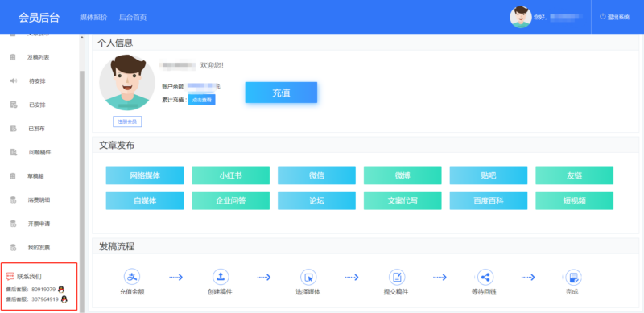The height and width of the screenshot is (313, 644).
Task: Click the QQ penguin beside 307964919
Action: coord(64,299)
